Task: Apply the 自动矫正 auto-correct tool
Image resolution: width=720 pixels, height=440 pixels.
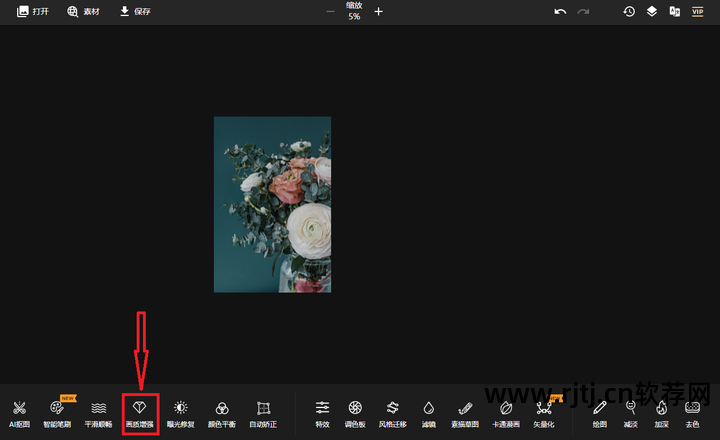Action: coord(263,413)
